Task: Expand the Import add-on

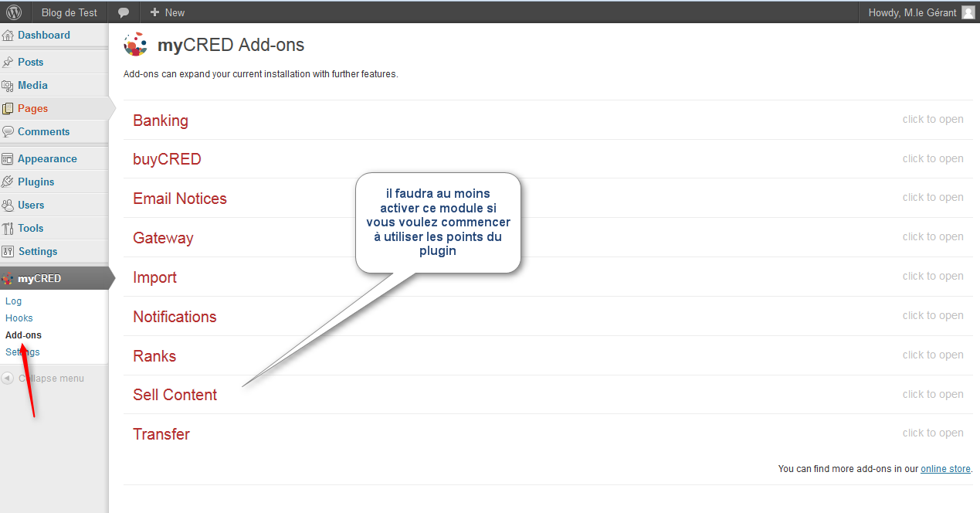Action: click(154, 277)
